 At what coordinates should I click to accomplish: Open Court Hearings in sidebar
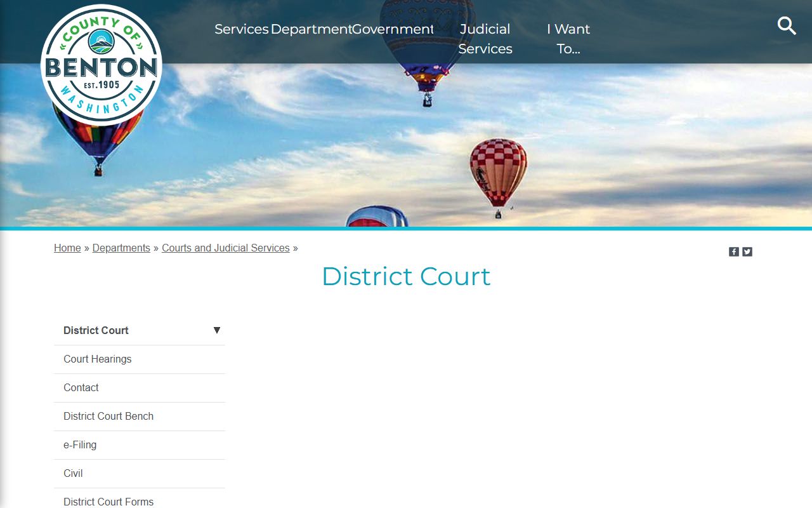(140, 359)
